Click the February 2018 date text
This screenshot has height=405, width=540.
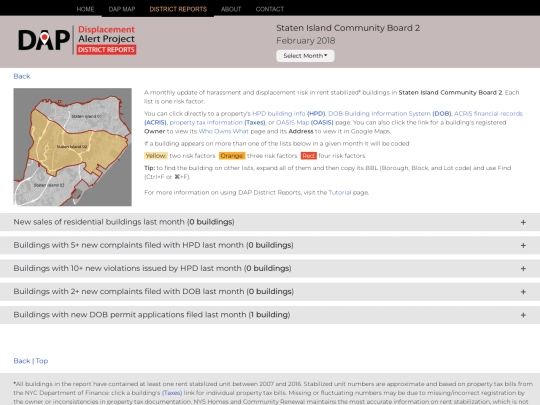pos(305,41)
